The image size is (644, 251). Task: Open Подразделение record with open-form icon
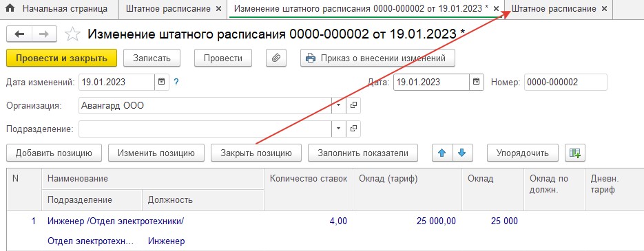pyautogui.click(x=353, y=129)
